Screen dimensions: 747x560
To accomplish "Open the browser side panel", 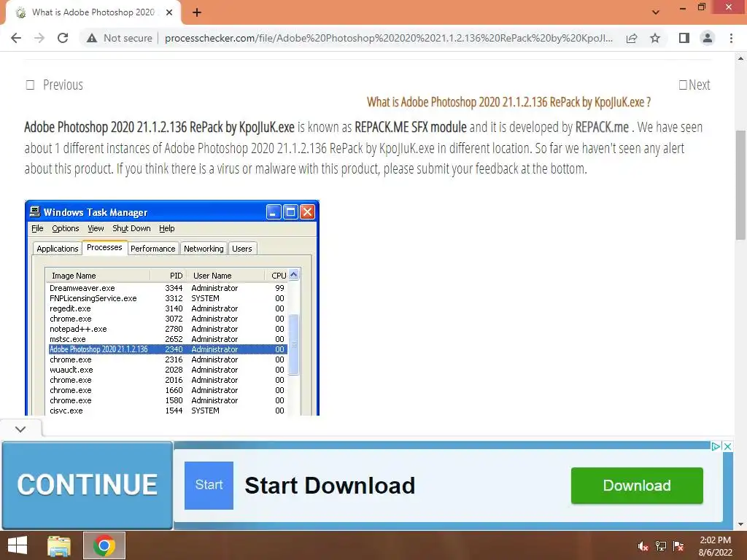I will (x=684, y=38).
